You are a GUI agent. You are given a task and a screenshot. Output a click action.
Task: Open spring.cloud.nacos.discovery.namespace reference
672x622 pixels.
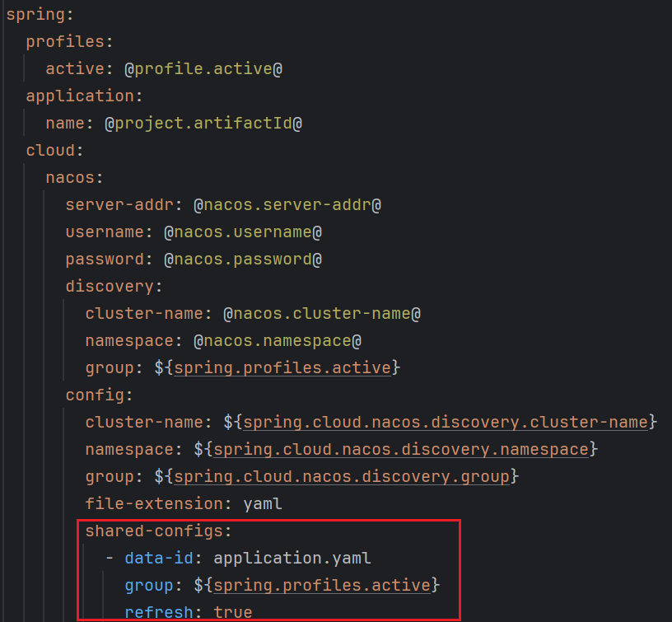pos(401,449)
